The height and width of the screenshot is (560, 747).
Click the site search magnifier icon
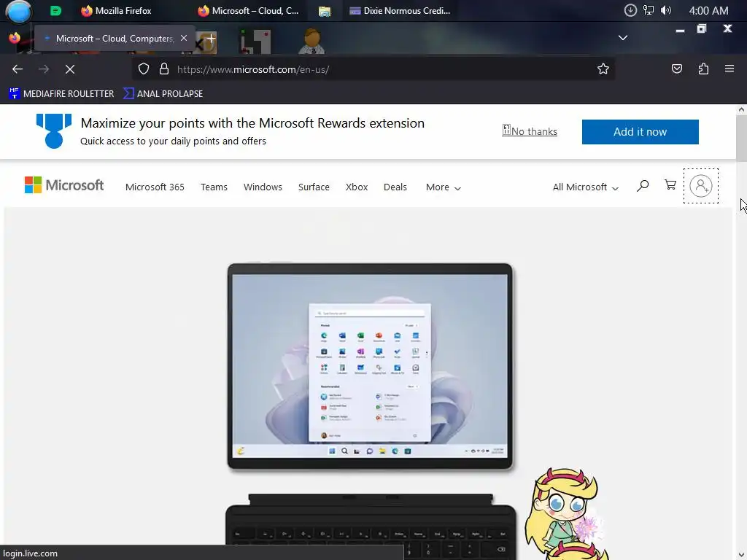[x=642, y=186]
